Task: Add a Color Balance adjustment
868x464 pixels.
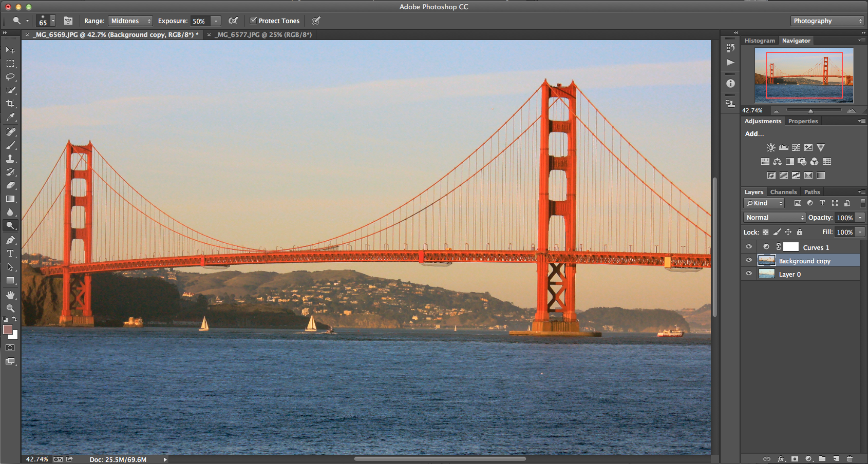Action: click(x=777, y=161)
